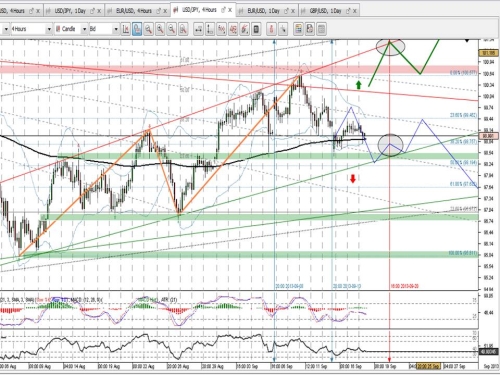500x375 pixels.
Task: Toggle horizontal auto-shift arrows button
Action: click(198, 29)
